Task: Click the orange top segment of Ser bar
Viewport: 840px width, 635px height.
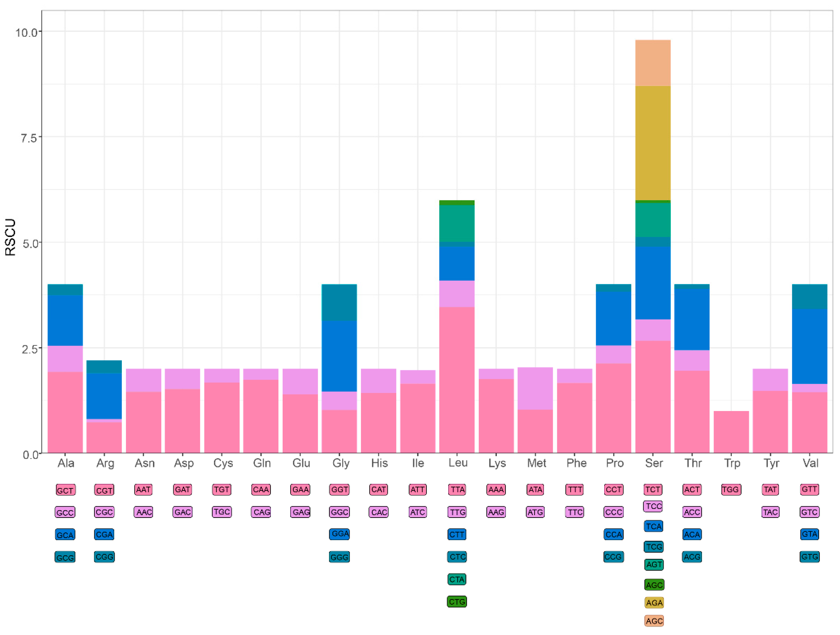Action: [653, 63]
